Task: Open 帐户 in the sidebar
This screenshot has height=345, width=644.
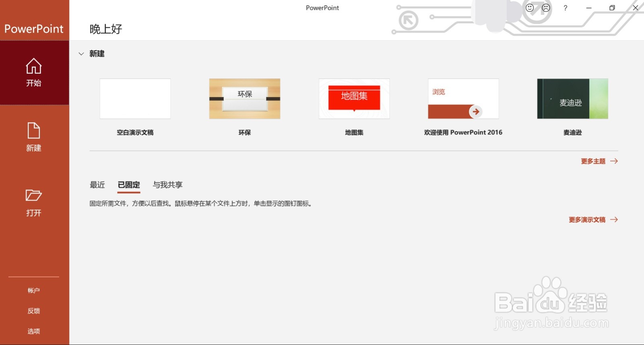Action: click(x=34, y=290)
